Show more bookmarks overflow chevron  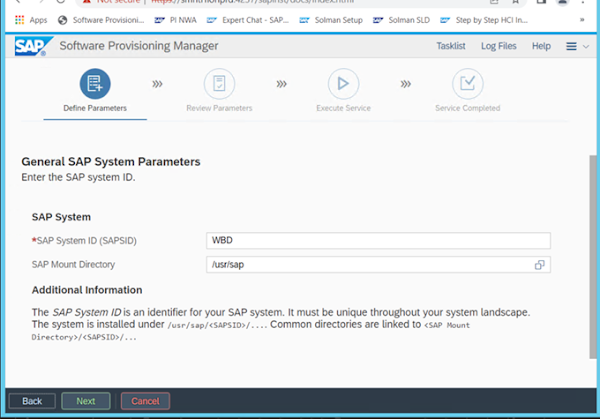tap(582, 20)
